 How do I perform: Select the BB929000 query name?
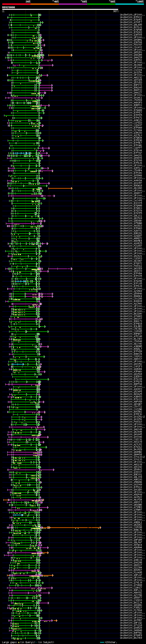point(8,7)
